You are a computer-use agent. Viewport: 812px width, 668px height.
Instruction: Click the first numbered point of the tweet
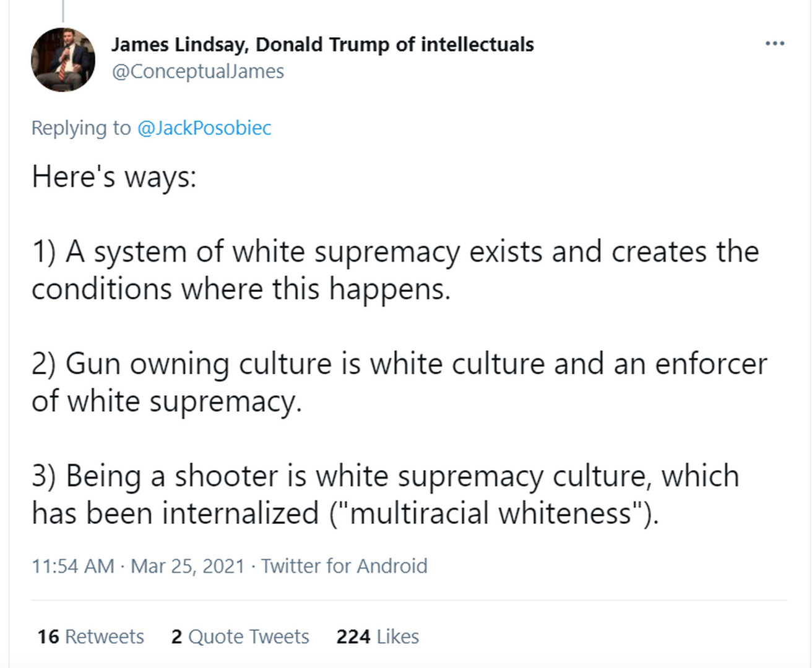coord(395,270)
